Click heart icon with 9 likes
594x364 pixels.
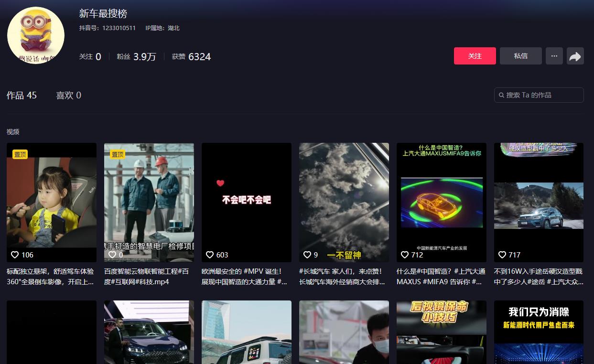(x=307, y=255)
